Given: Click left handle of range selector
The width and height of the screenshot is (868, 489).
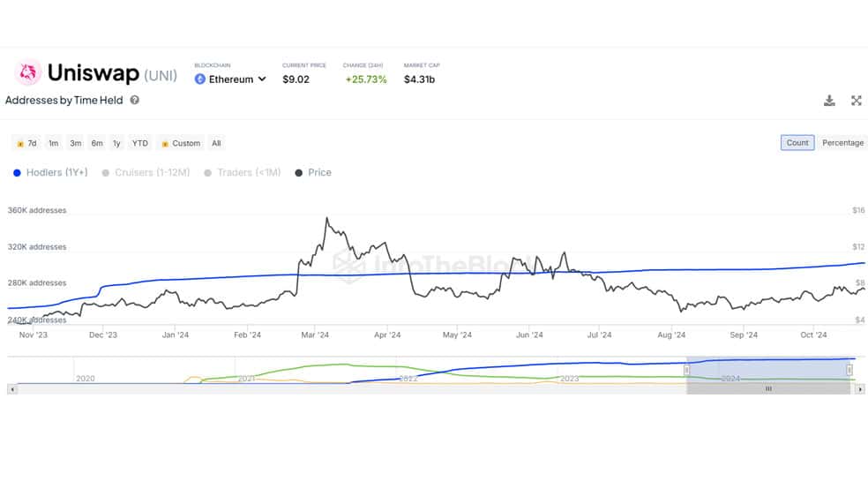Looking at the screenshot, I should point(686,369).
